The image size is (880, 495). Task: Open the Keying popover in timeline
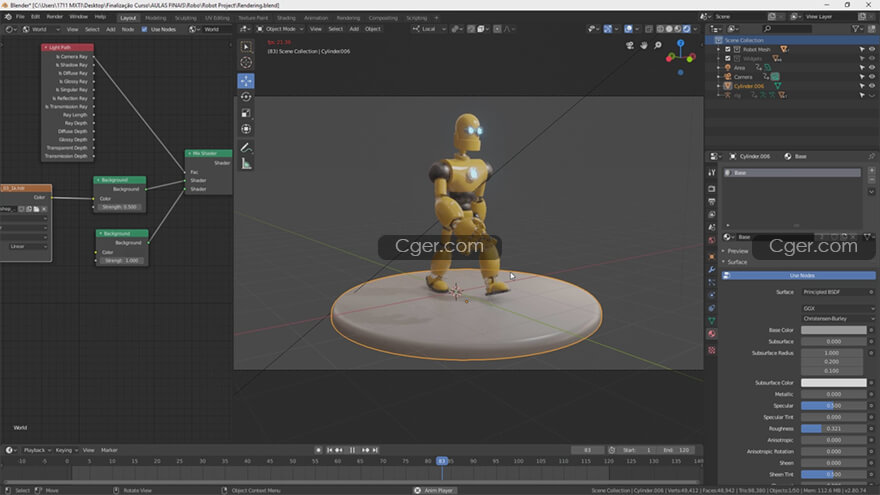tap(66, 450)
